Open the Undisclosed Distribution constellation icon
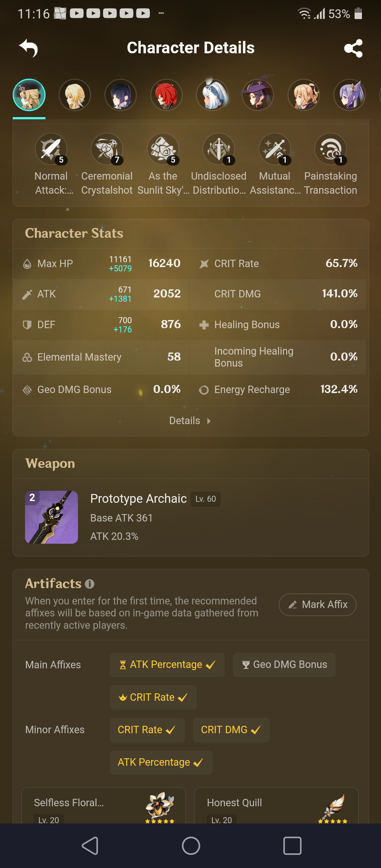Viewport: 381px width, 868px height. (x=219, y=149)
